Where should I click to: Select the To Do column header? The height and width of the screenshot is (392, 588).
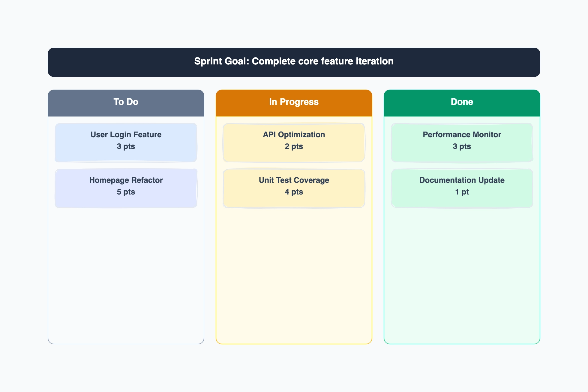(x=126, y=103)
